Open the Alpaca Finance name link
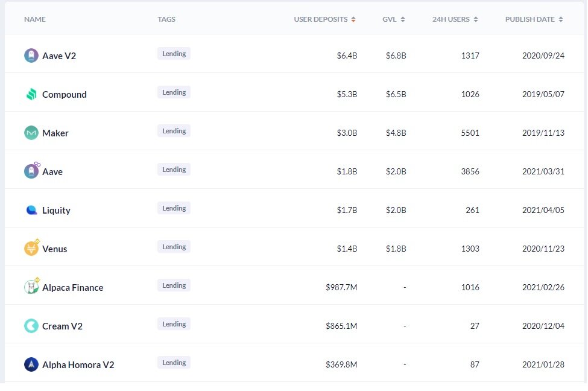Image resolution: width=588 pixels, height=391 pixels. pyautogui.click(x=73, y=288)
